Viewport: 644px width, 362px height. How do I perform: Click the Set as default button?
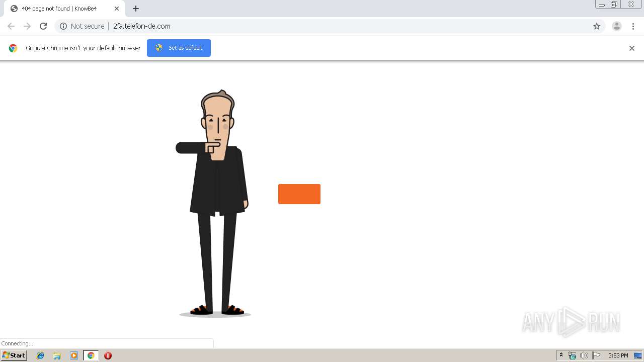179,48
